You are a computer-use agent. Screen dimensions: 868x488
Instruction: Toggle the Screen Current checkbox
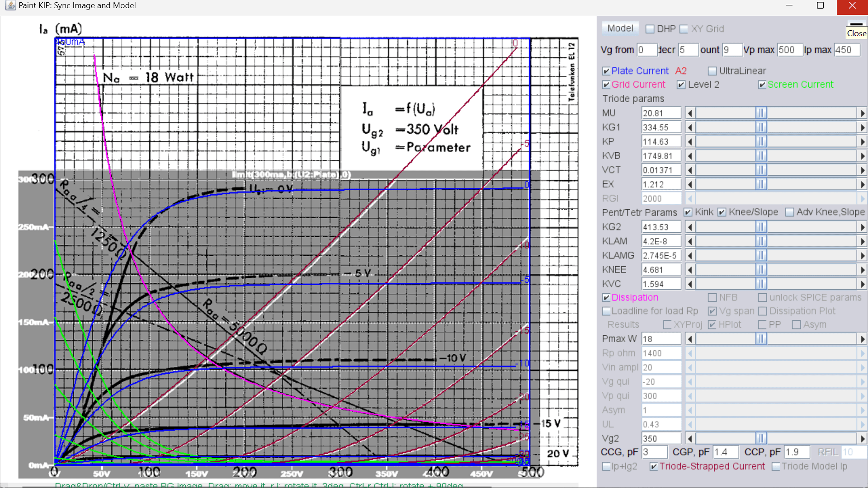[762, 84]
